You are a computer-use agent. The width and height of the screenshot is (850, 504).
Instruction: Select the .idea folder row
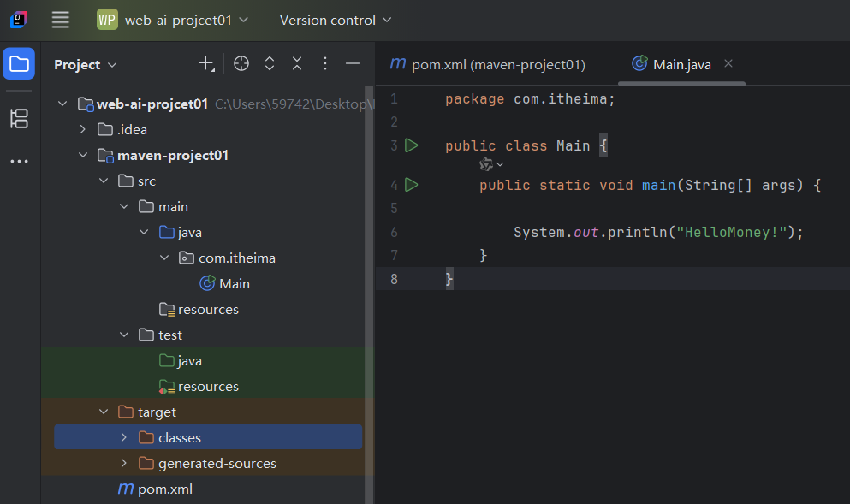click(208, 129)
